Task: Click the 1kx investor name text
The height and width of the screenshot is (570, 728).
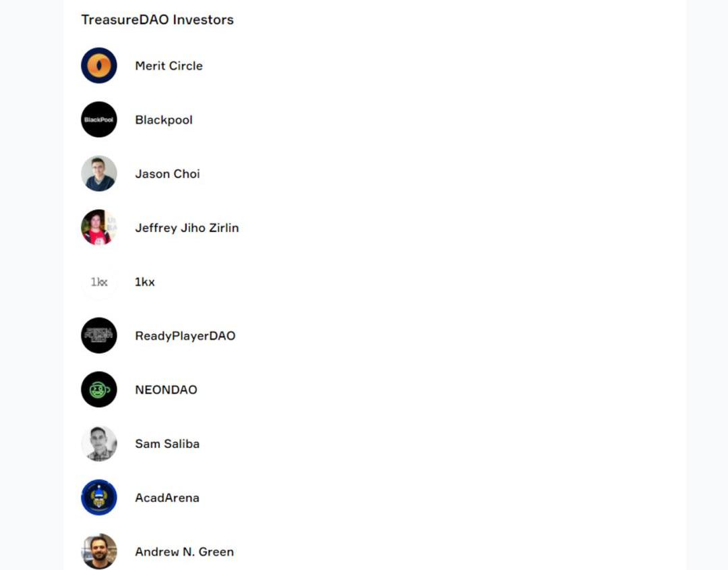Action: (145, 282)
